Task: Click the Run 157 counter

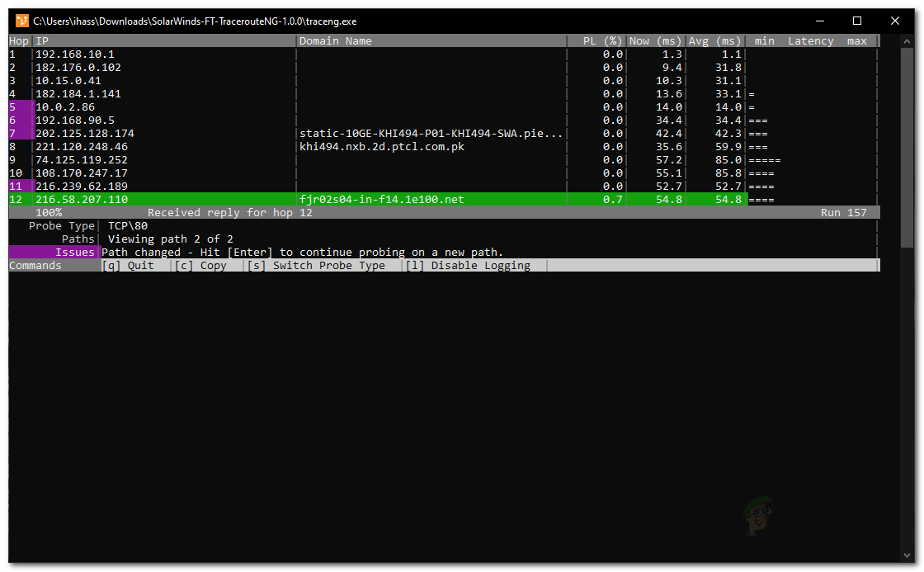Action: [844, 212]
